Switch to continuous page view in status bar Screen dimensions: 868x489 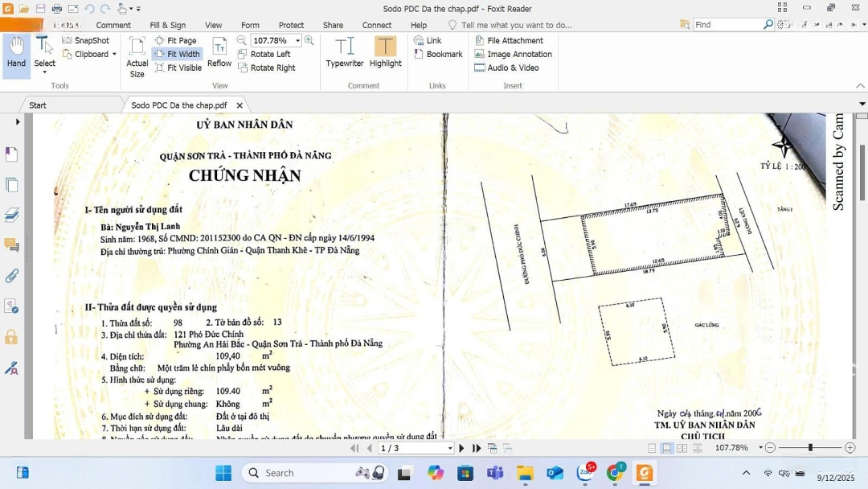pos(666,448)
